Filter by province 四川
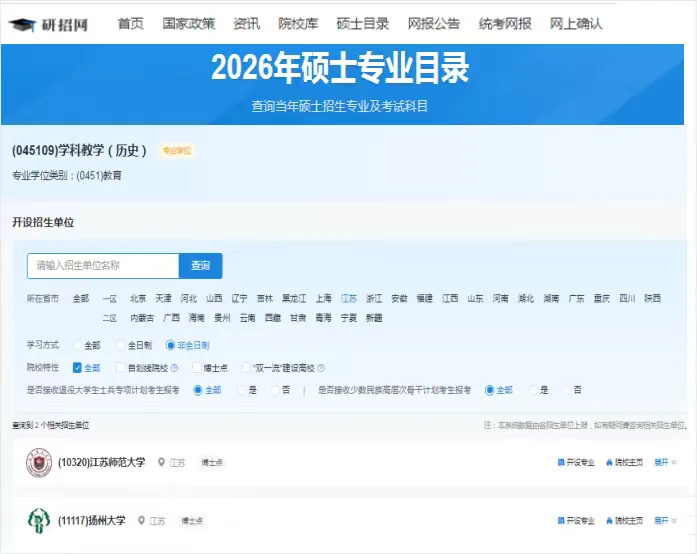Image resolution: width=697 pixels, height=554 pixels. click(627, 298)
